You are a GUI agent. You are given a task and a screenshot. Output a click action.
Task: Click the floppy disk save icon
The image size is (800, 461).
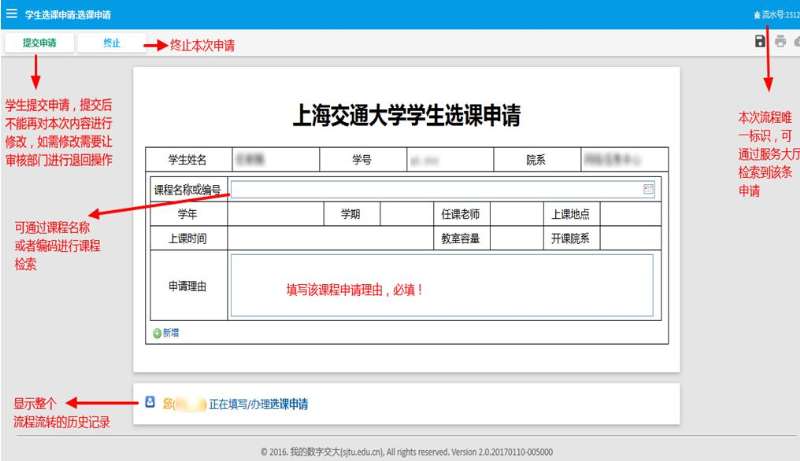760,41
